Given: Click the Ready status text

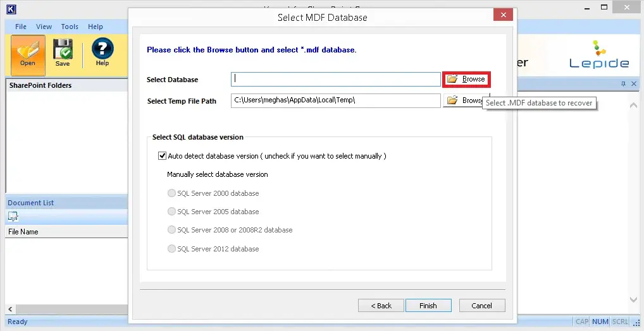Looking at the screenshot, I should (18, 322).
